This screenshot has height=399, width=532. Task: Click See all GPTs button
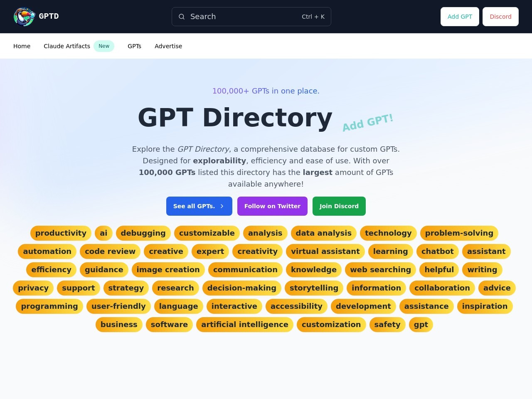[x=199, y=206]
